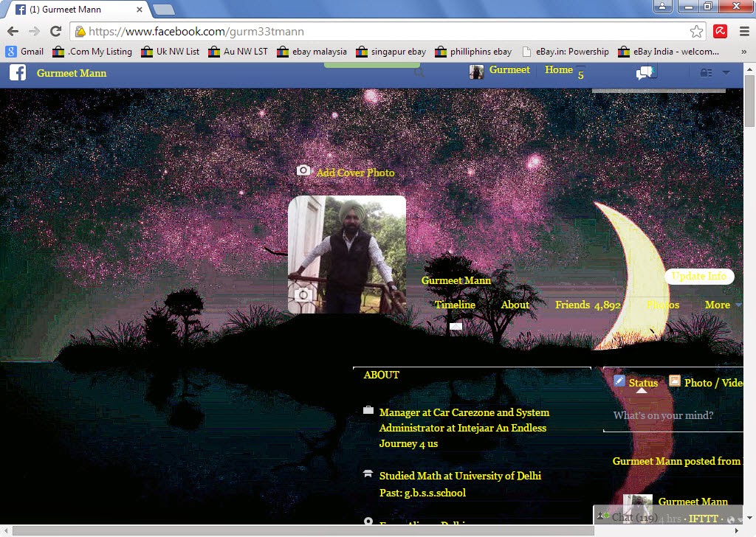Open the ebay malaysia bookmark

pyautogui.click(x=312, y=52)
